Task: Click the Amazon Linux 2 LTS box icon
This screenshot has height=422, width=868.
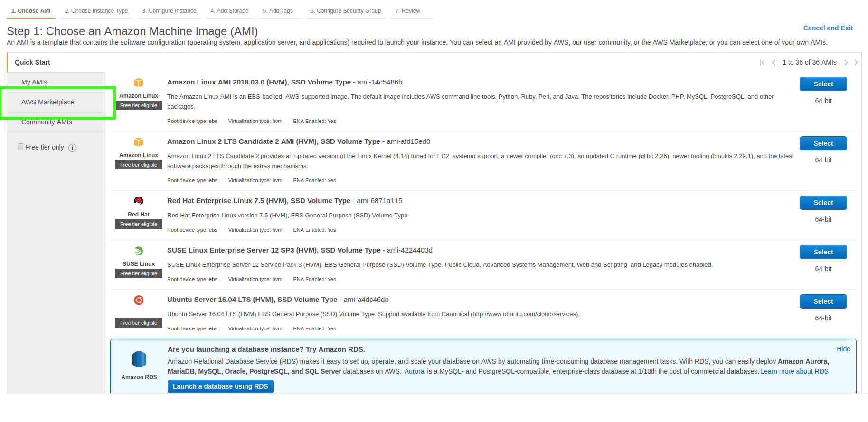Action: click(x=138, y=142)
